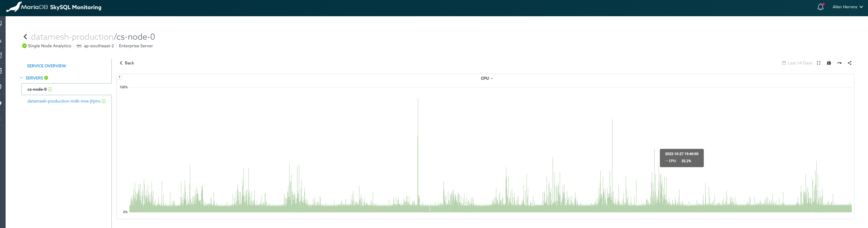Open the notifications bell
The height and width of the screenshot is (228, 868).
click(820, 7)
